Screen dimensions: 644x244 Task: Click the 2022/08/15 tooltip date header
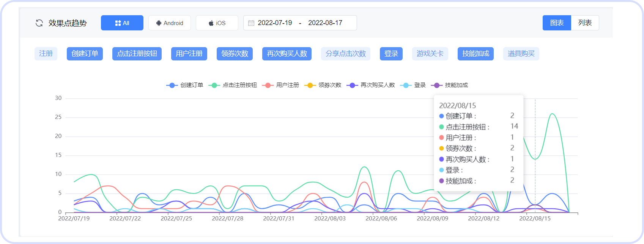457,106
